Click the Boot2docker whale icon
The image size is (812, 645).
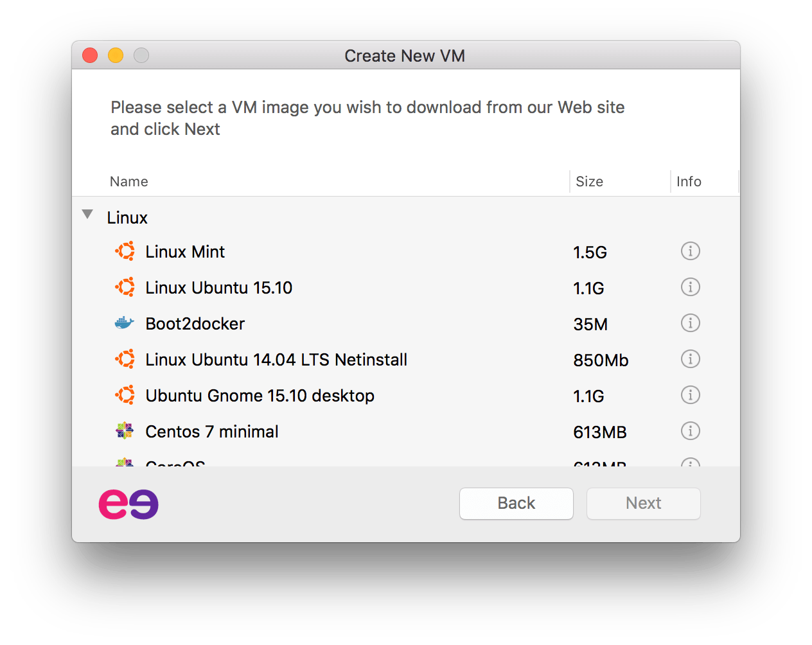pos(124,323)
